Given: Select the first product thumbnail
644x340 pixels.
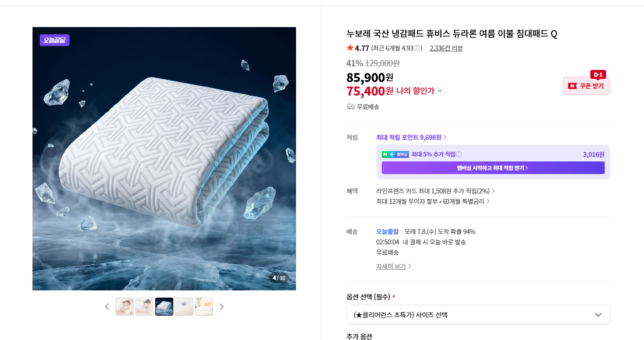Looking at the screenshot, I should pos(125,307).
